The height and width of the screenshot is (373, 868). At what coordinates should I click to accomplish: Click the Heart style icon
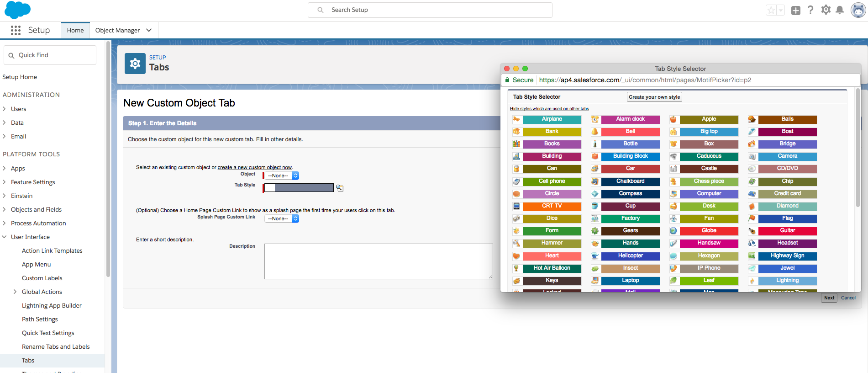516,256
